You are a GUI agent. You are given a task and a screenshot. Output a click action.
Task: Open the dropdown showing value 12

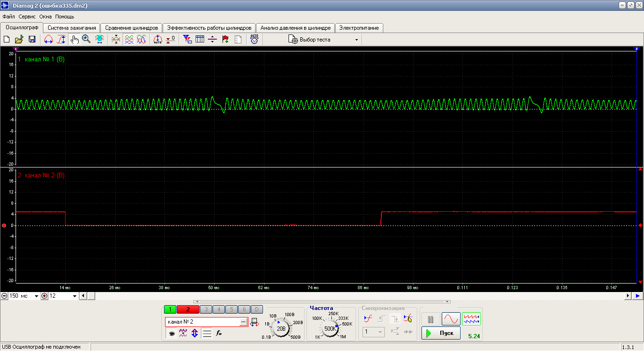pos(63,296)
